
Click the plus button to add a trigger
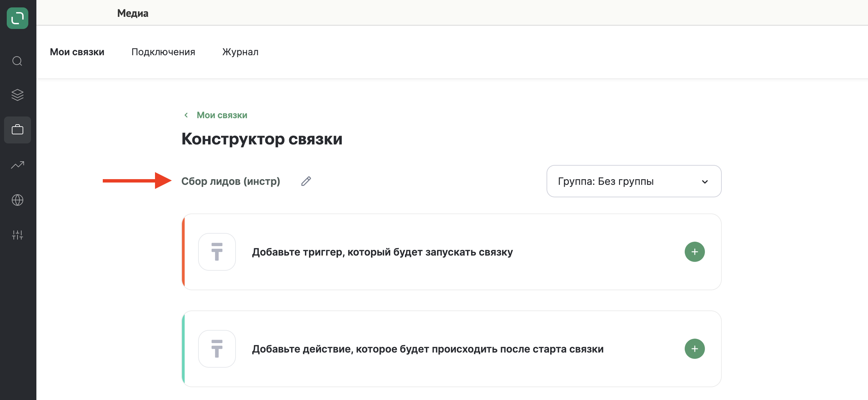[694, 252]
